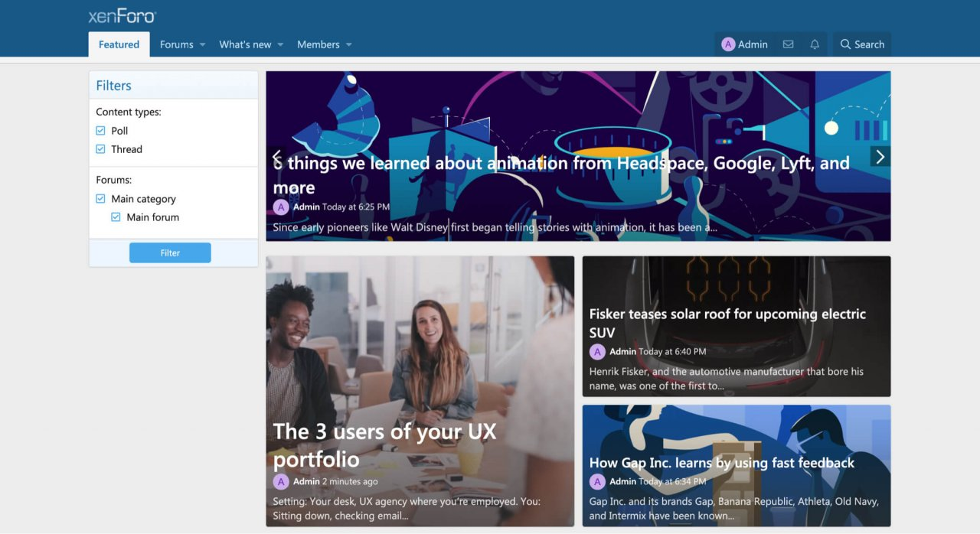Open the alerts bell icon
Screen dimensions: 980x534
[x=815, y=44]
